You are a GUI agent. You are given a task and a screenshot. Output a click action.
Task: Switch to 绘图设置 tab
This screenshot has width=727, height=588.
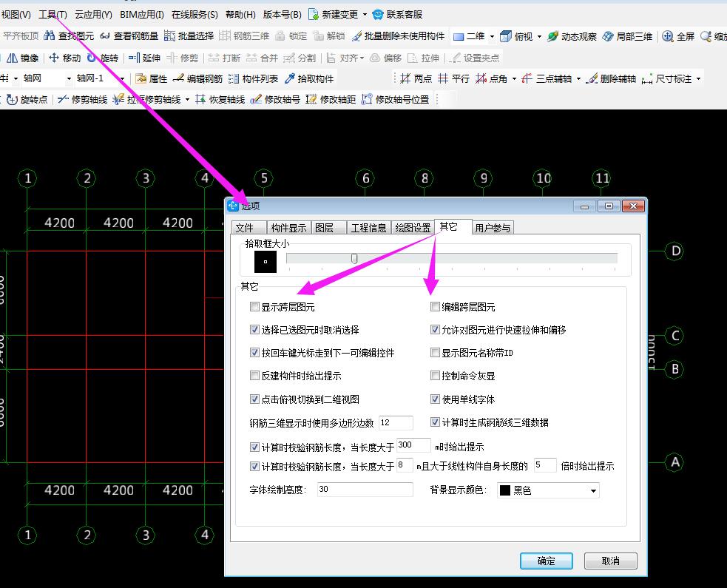click(413, 227)
